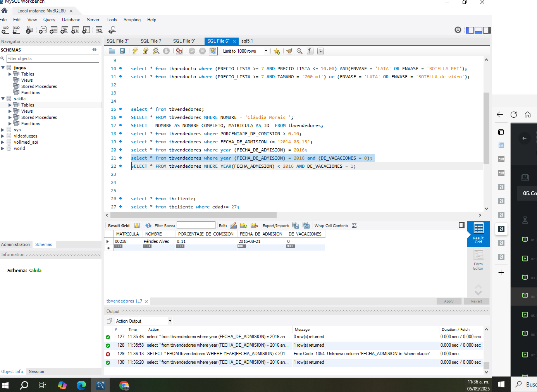Switch to SQL File 7 tab

(151, 41)
